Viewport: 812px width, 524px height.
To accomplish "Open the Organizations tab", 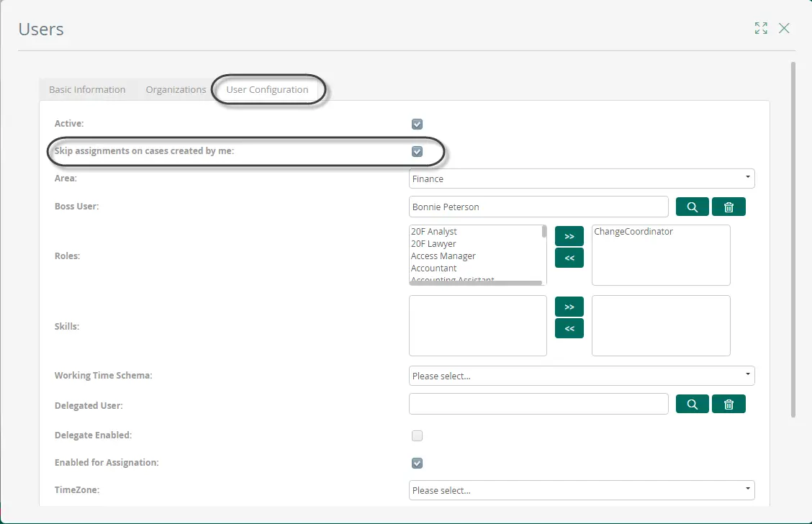I will click(176, 89).
